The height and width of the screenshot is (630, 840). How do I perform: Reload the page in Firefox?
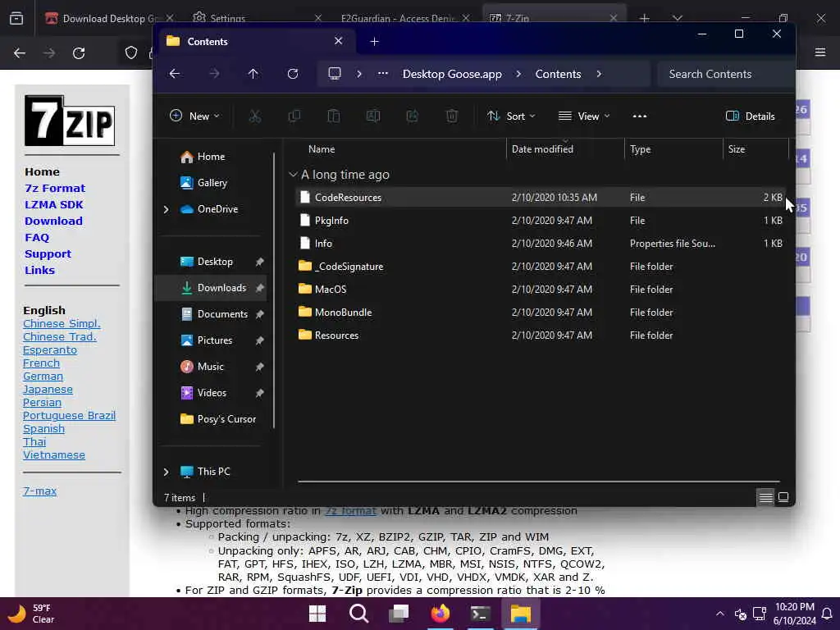(79, 53)
